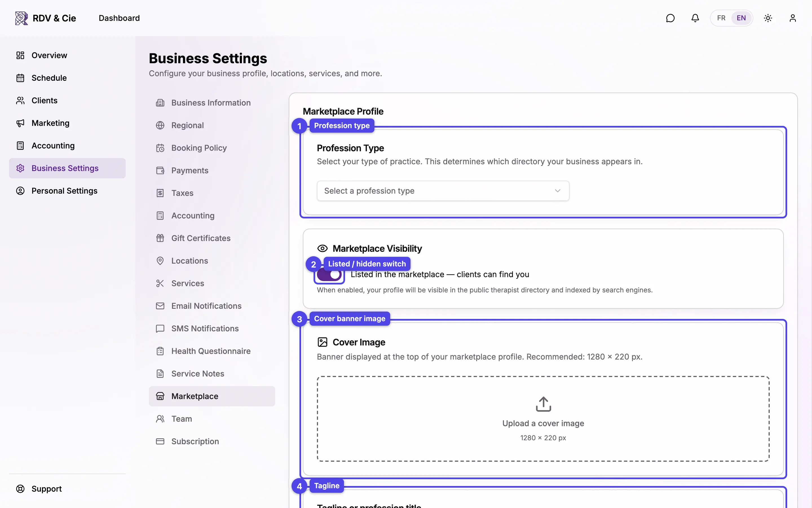The width and height of the screenshot is (812, 508).
Task: Switch language to FR
Action: [721, 18]
